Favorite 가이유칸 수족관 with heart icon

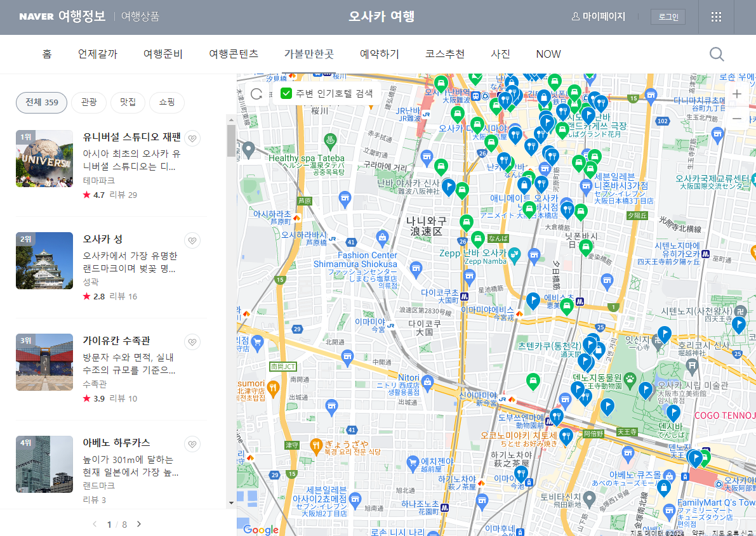pos(192,342)
